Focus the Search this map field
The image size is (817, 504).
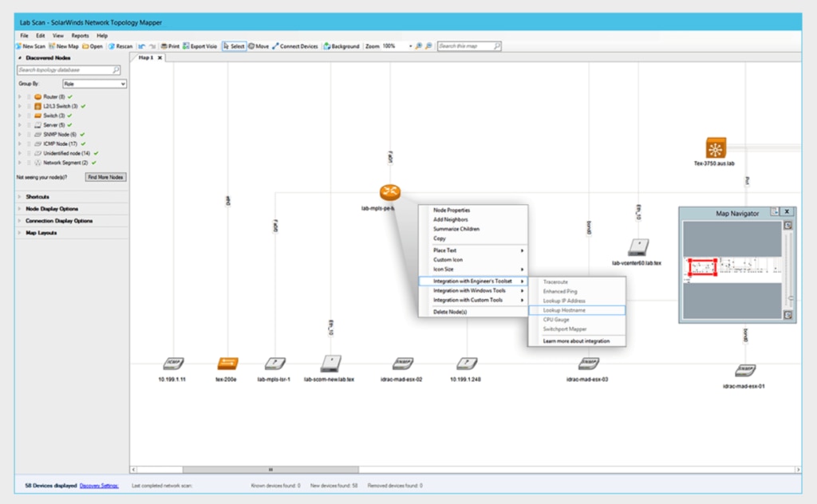[x=469, y=46]
